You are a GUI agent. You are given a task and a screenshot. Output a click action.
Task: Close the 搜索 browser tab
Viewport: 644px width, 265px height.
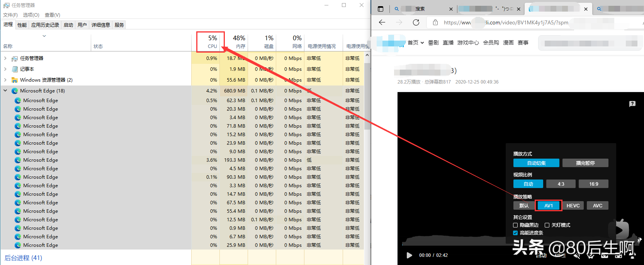point(451,9)
